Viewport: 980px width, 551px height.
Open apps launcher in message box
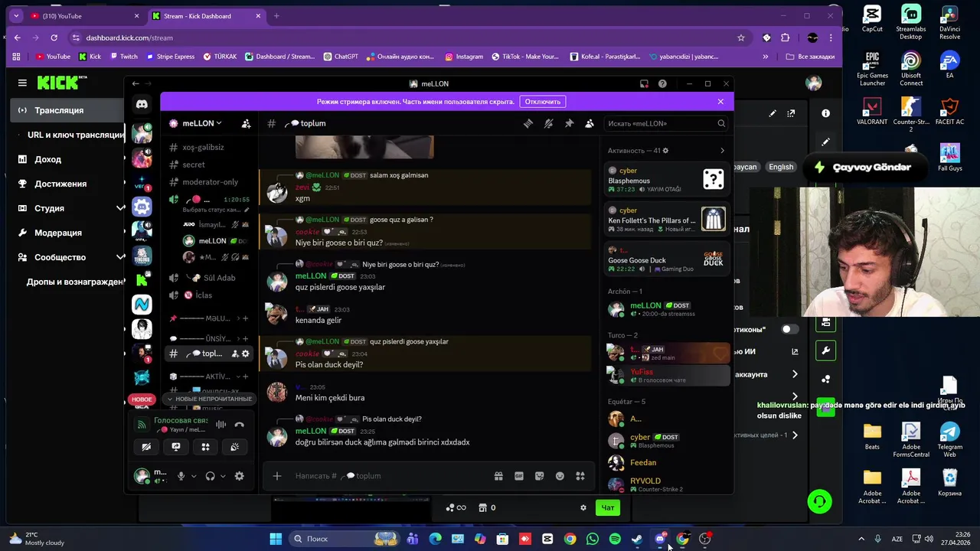pos(580,476)
